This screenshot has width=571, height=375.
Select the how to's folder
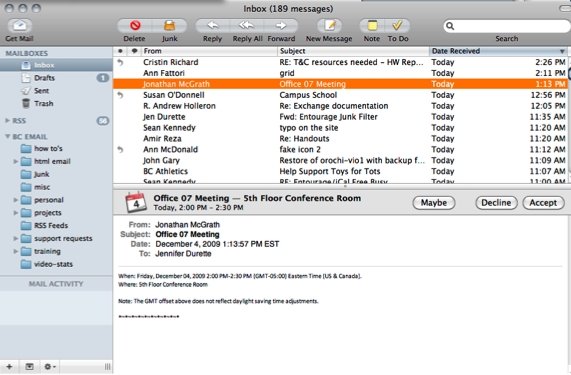[56, 148]
